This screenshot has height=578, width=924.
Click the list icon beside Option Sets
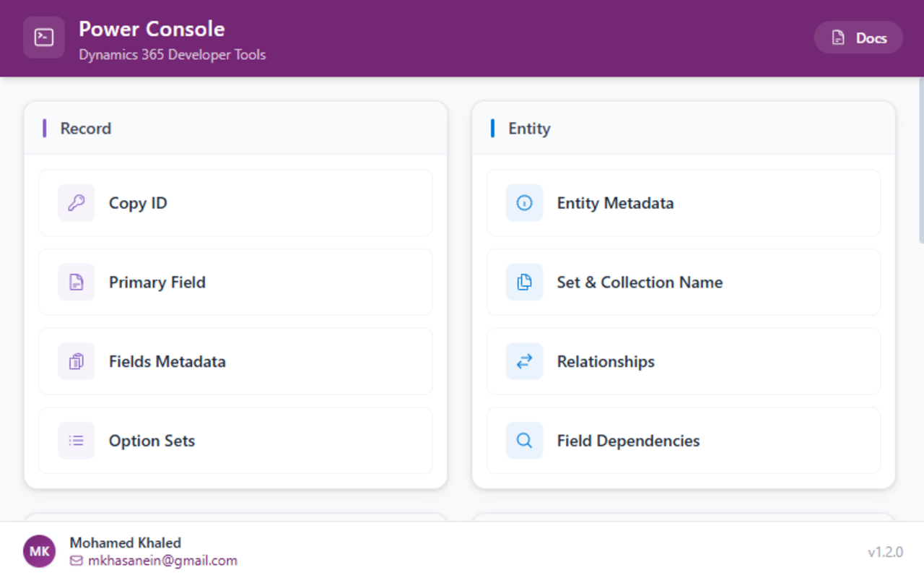pyautogui.click(x=77, y=441)
